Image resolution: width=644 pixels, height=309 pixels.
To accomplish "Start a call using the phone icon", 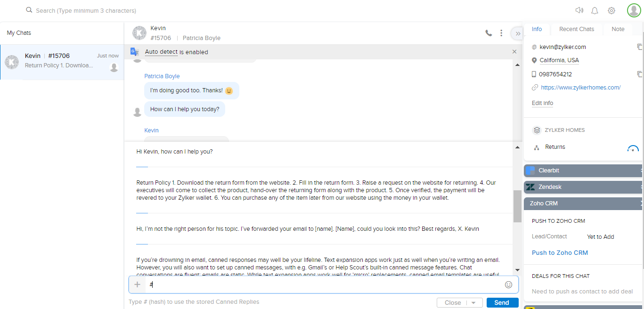I will point(489,33).
